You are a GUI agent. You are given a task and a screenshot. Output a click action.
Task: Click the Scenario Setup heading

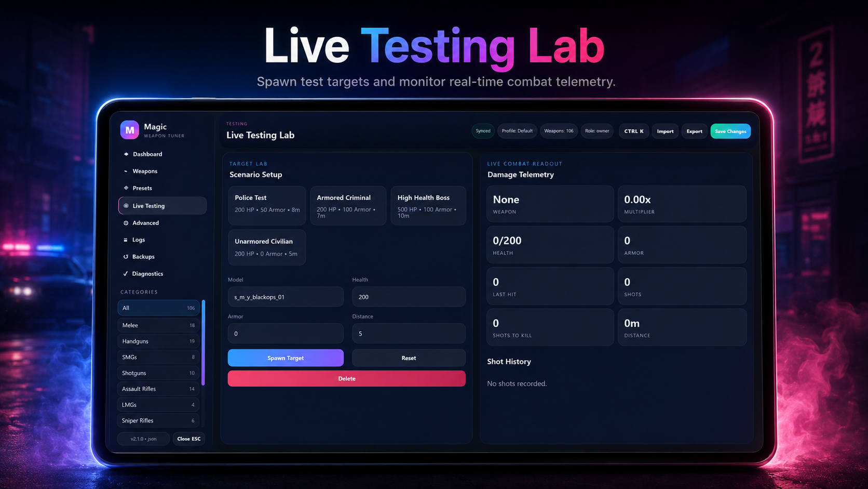coord(256,175)
